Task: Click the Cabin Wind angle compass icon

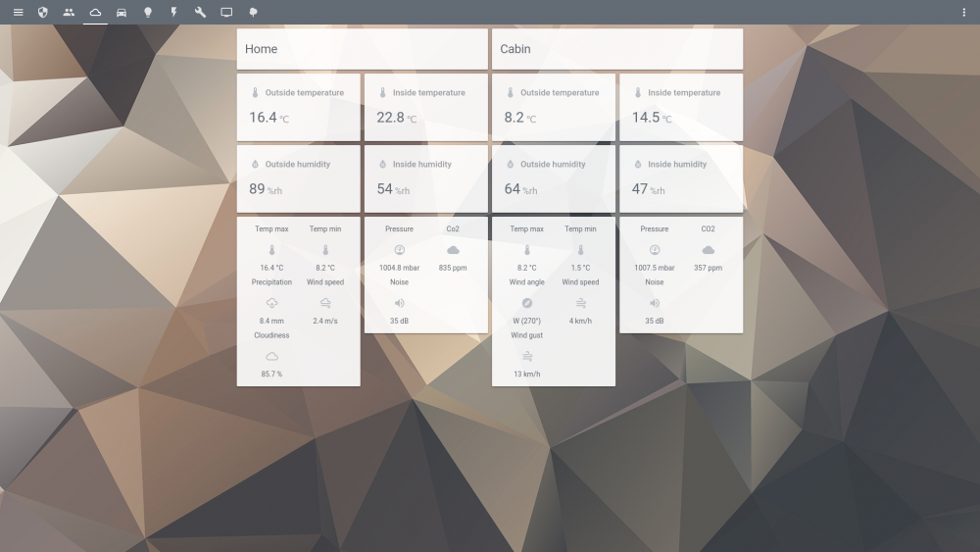Action: [526, 303]
